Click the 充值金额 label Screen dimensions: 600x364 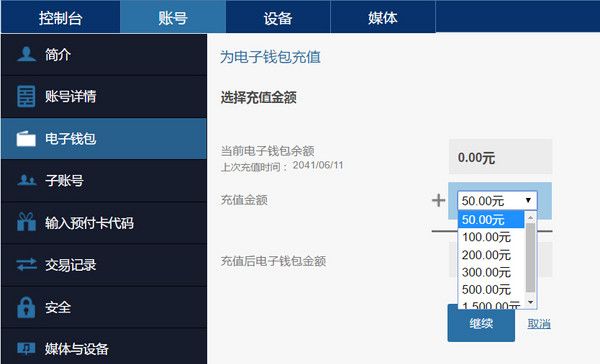pyautogui.click(x=244, y=200)
